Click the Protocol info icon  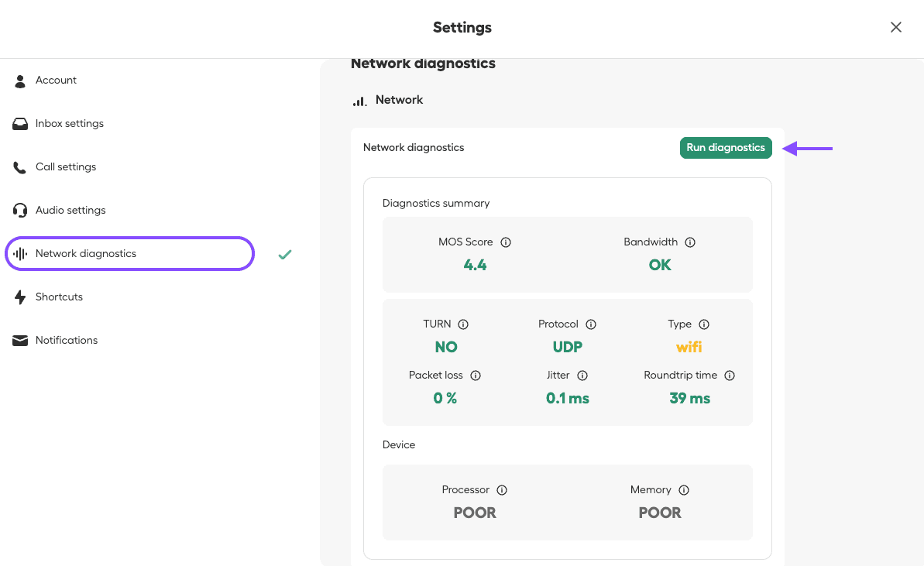point(591,324)
